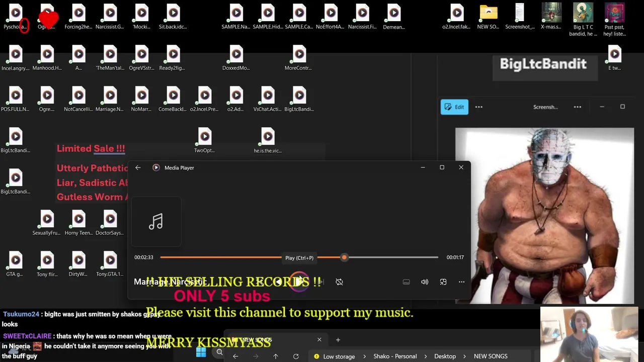Image resolution: width=644 pixels, height=362 pixels.
Task: Select the NoEffort4A... audio file
Action: click(x=331, y=17)
